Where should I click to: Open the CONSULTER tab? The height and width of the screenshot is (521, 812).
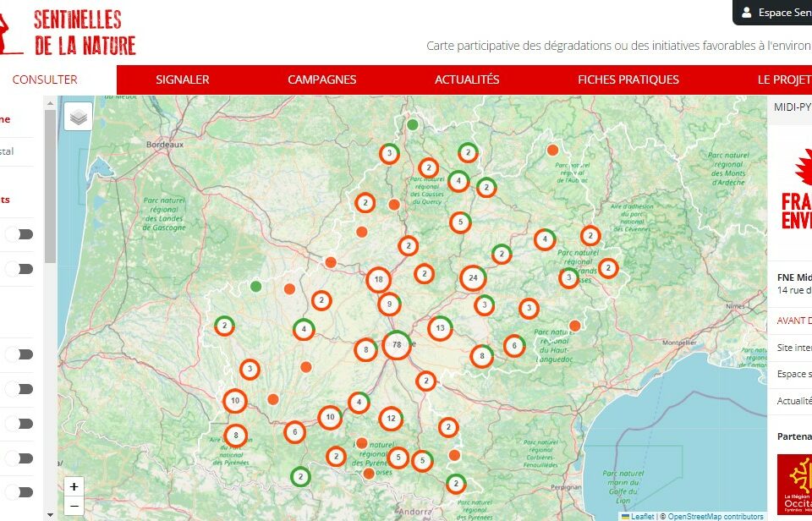pos(45,80)
